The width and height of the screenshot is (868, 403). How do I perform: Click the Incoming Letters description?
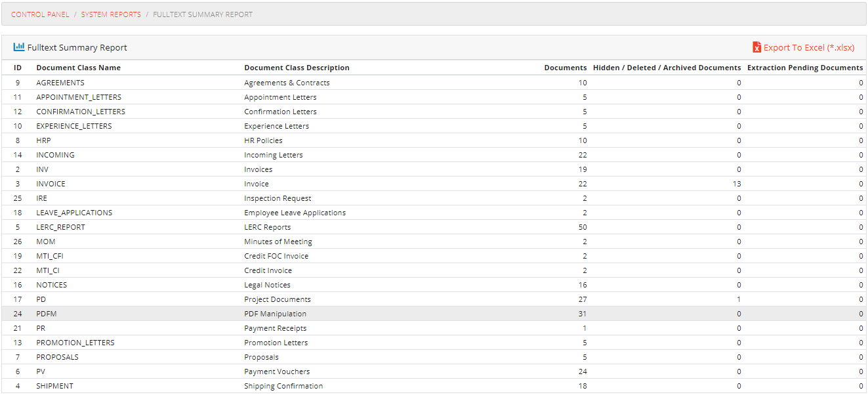point(274,155)
